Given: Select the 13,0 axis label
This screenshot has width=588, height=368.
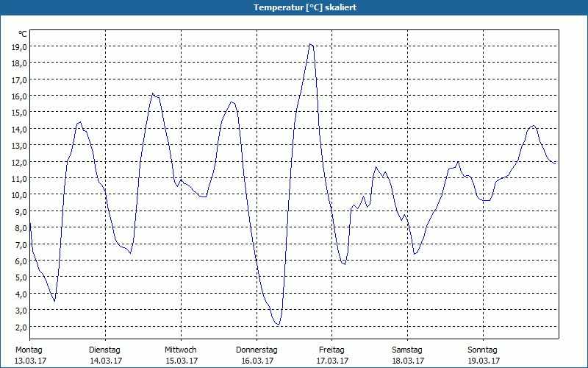Looking at the screenshot, I should (20, 145).
